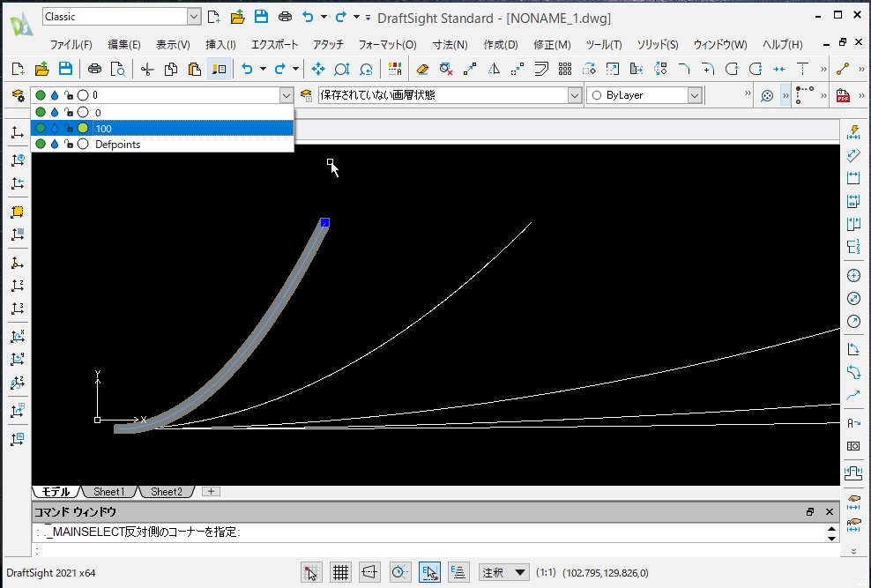Open the layer state dropdown
Screen dimensions: 871x588
[x=575, y=95]
